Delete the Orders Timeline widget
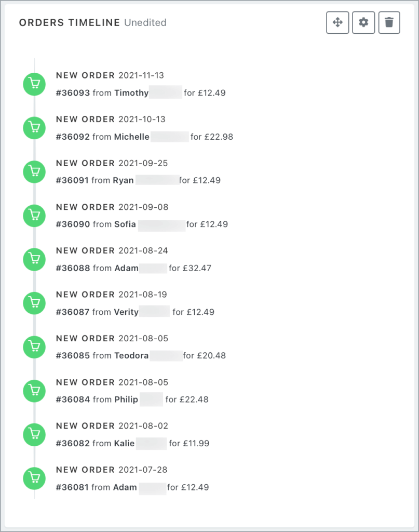 [x=389, y=23]
